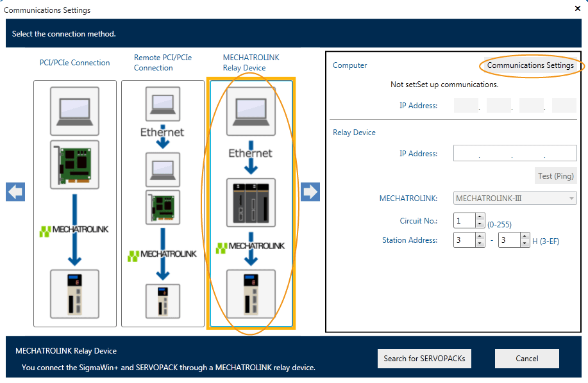The height and width of the screenshot is (383, 588).
Task: Select the Remote PCI/PCIe Connection top laptop icon
Action: pyautogui.click(x=163, y=104)
